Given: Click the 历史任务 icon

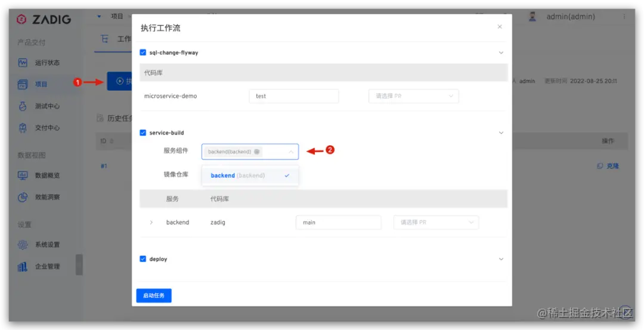Looking at the screenshot, I should [x=100, y=119].
